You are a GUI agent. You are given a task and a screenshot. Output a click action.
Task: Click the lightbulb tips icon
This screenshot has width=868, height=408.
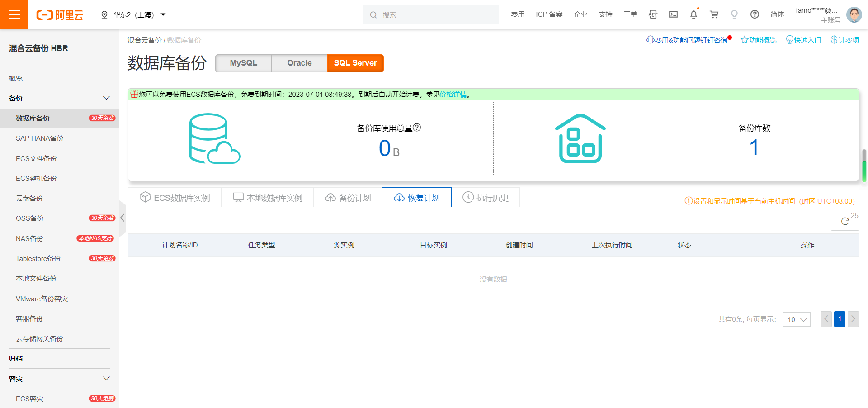[734, 14]
